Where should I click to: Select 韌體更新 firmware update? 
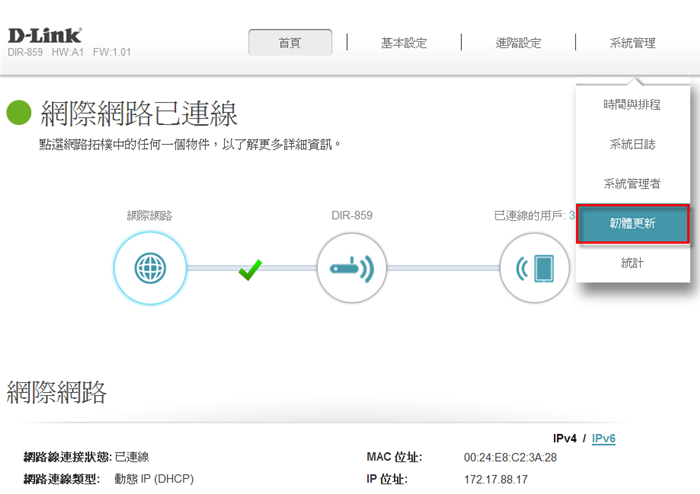[x=632, y=224]
